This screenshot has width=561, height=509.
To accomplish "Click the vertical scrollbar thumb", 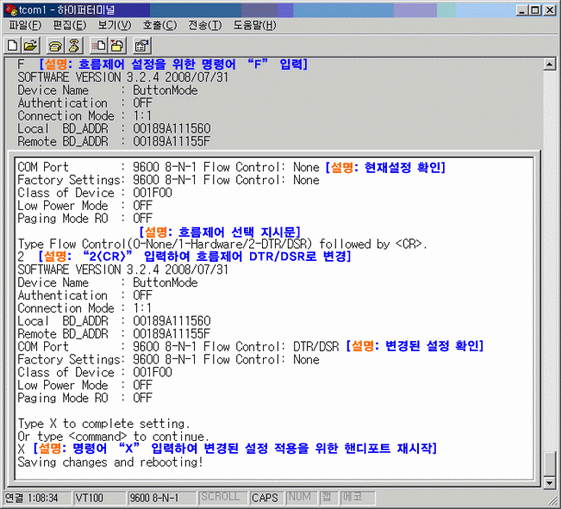I will point(549,464).
